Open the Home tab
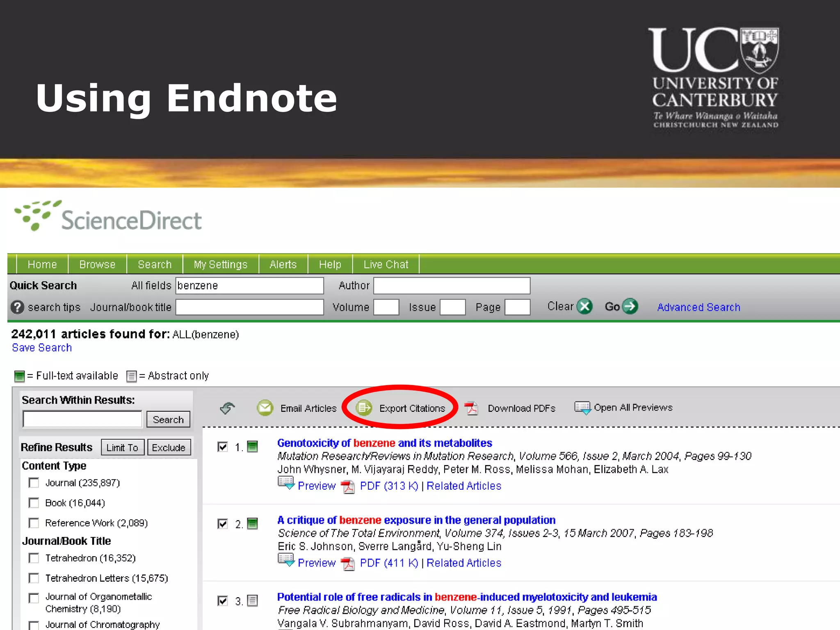 (x=42, y=265)
